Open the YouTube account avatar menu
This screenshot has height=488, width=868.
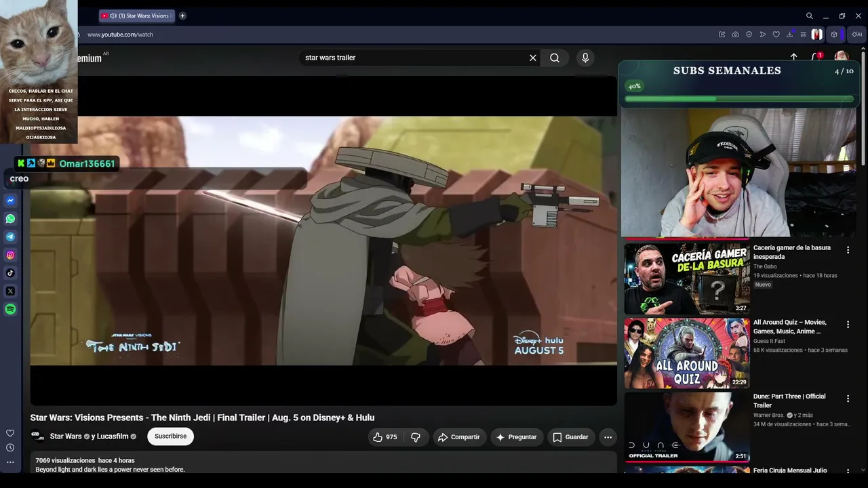point(841,56)
